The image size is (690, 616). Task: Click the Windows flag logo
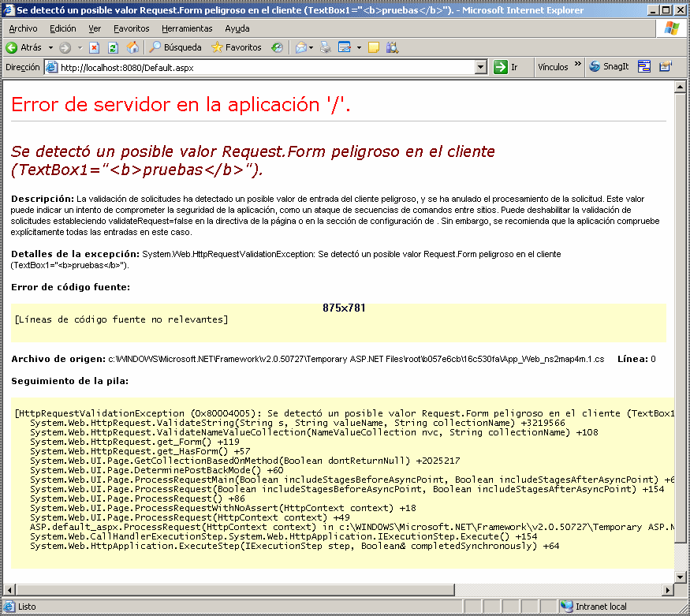pyautogui.click(x=672, y=28)
